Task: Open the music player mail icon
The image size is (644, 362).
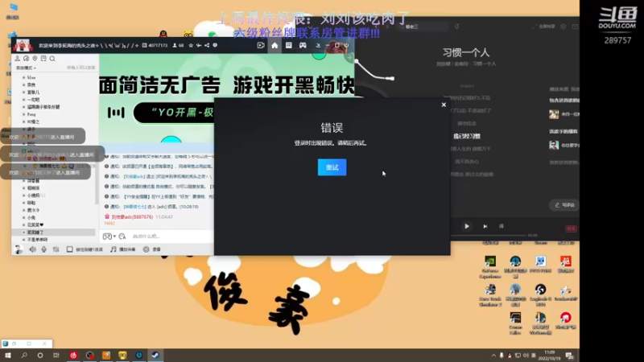Action: click(x=575, y=27)
